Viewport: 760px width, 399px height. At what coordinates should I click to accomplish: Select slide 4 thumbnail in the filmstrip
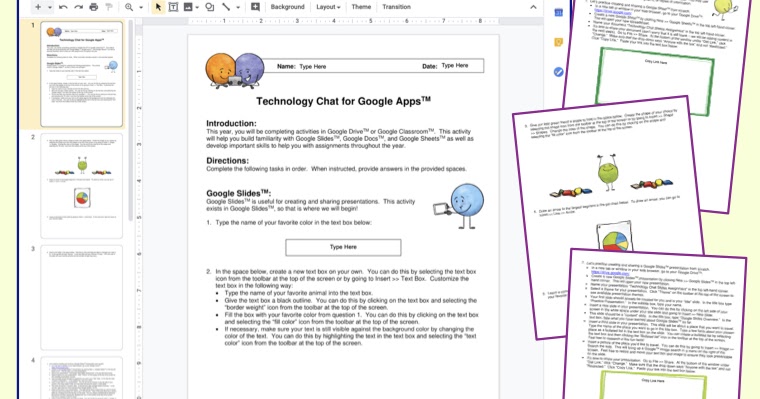coord(81,378)
